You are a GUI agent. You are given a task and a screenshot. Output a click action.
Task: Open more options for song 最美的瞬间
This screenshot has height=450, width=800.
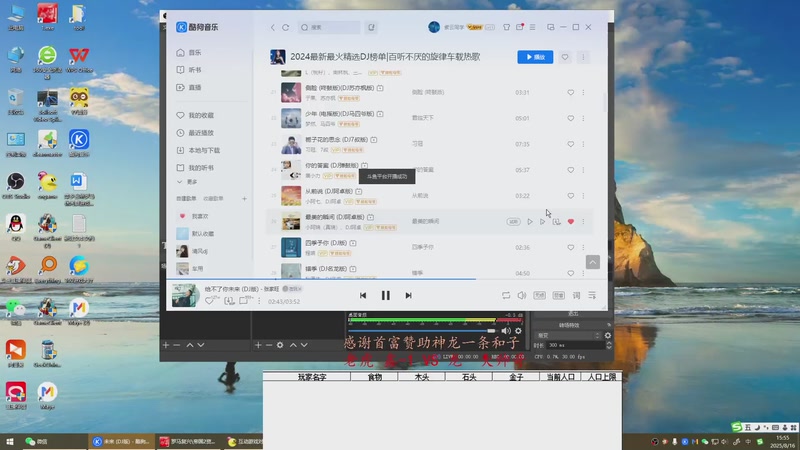click(583, 221)
